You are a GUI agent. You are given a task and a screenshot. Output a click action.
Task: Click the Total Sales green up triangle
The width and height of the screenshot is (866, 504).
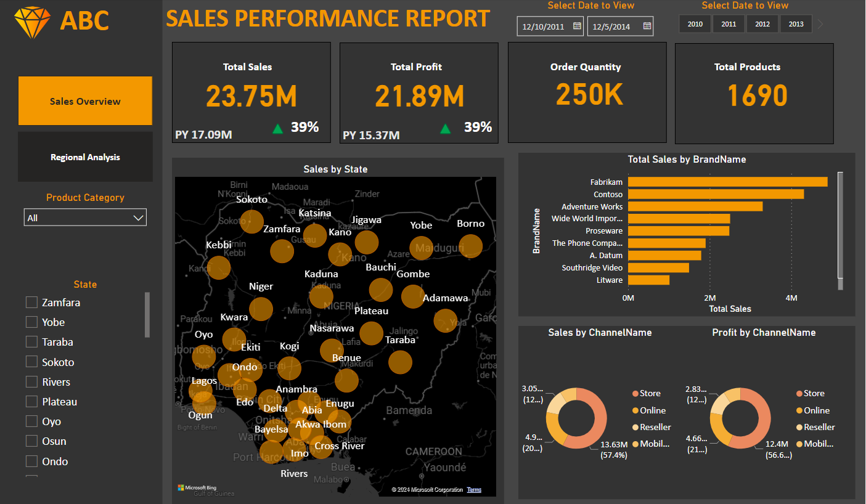(x=278, y=128)
